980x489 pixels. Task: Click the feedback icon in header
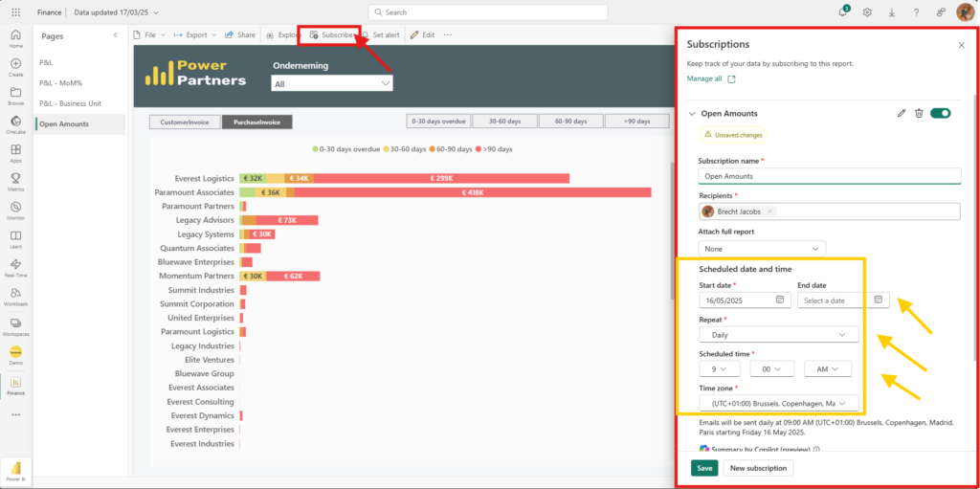tap(941, 11)
